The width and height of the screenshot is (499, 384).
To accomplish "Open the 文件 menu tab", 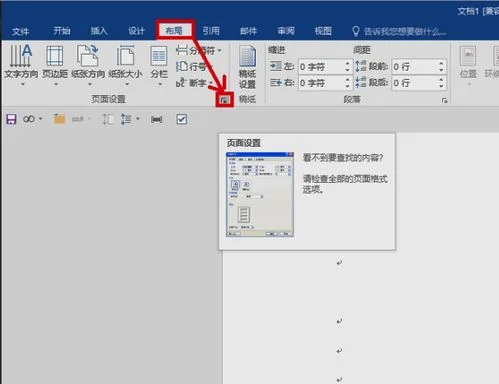I will pyautogui.click(x=21, y=31).
